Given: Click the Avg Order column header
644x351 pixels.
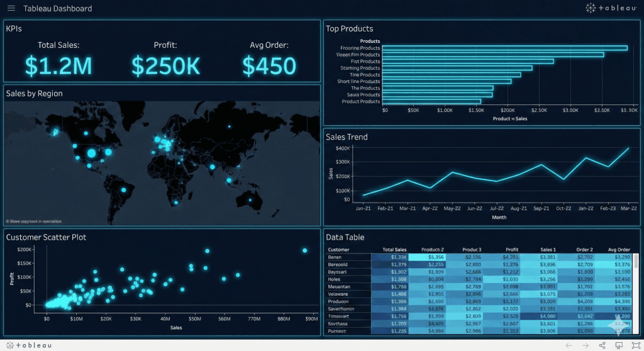Looking at the screenshot, I should (619, 250).
